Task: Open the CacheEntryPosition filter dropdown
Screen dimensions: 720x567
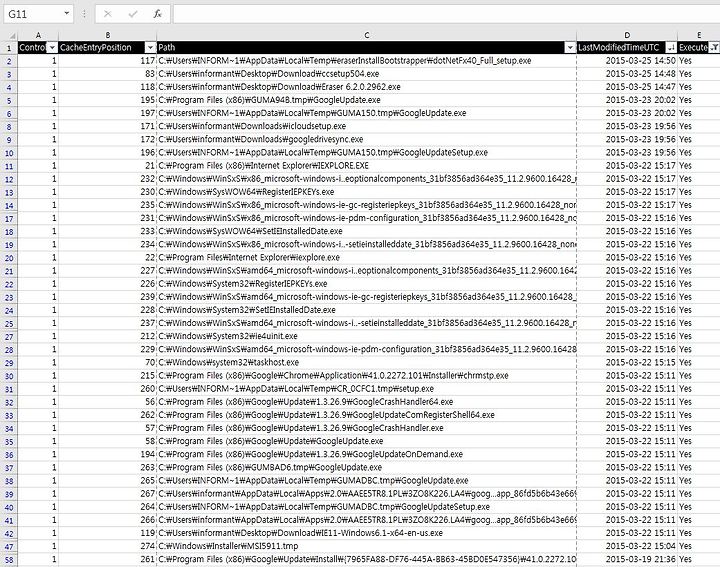Action: [150, 47]
